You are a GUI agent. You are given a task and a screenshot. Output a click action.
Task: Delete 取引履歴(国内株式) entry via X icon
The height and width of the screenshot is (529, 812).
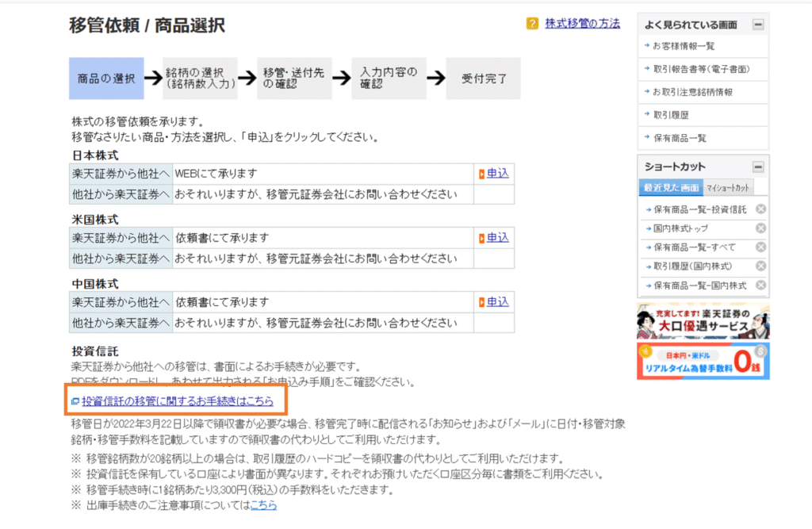760,266
